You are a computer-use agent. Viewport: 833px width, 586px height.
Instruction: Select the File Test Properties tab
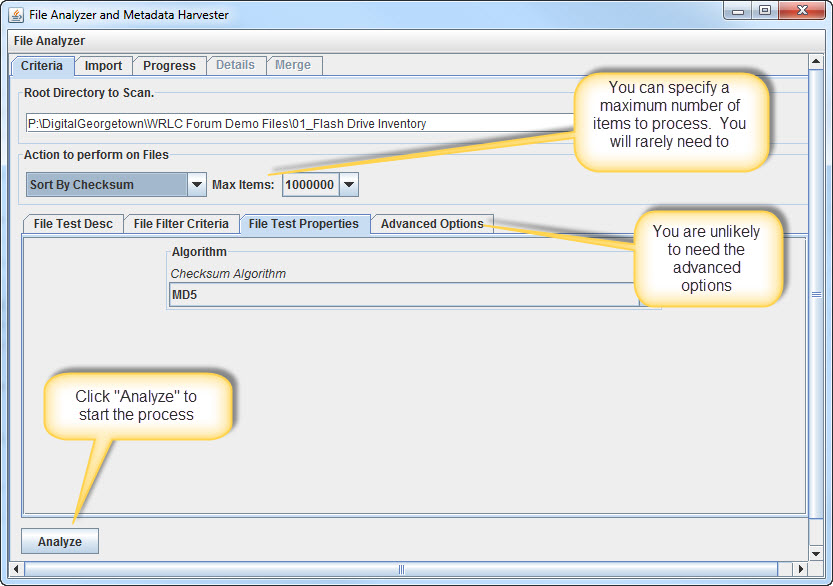click(303, 224)
